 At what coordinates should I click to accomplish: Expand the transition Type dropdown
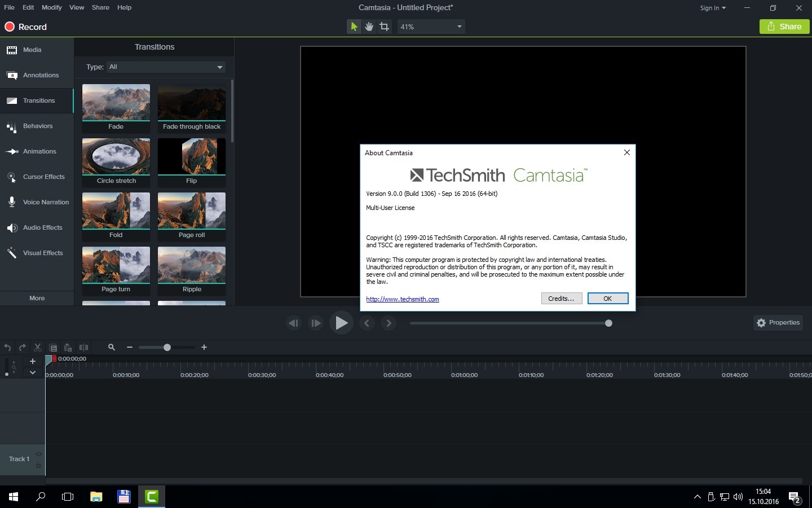[x=166, y=67]
